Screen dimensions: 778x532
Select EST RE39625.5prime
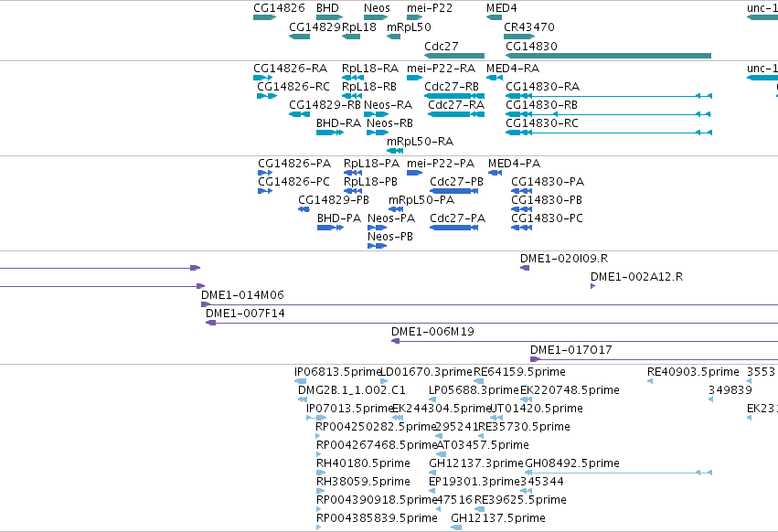tap(520, 500)
